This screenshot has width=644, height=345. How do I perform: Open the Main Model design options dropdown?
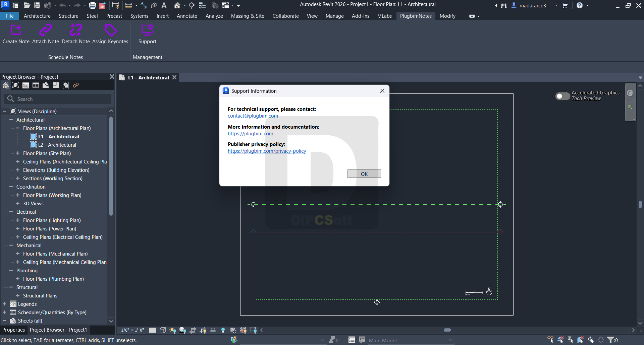click(x=411, y=340)
